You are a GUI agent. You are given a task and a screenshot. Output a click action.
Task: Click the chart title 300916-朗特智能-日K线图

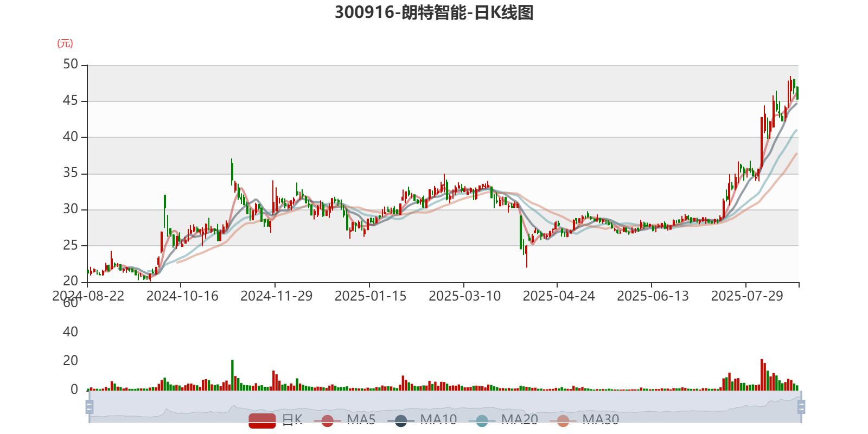coord(434,12)
